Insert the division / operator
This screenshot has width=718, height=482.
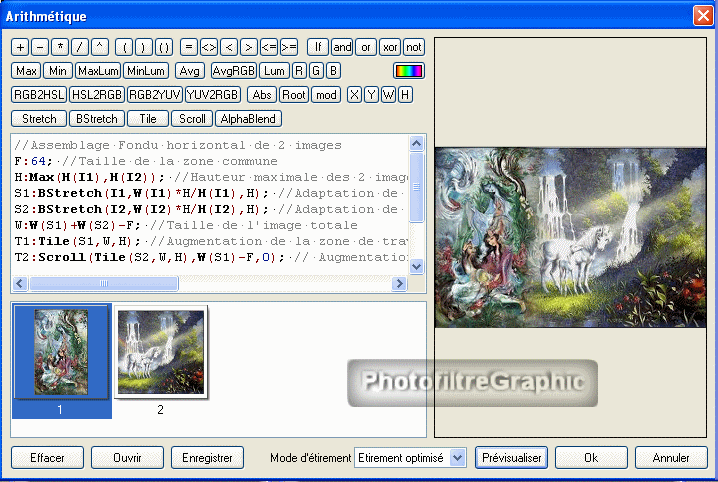[80, 47]
